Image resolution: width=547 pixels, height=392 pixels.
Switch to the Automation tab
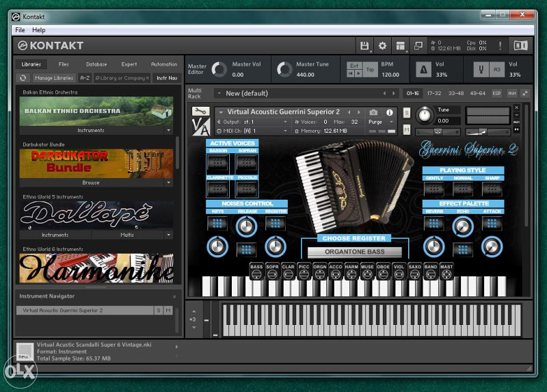(164, 64)
